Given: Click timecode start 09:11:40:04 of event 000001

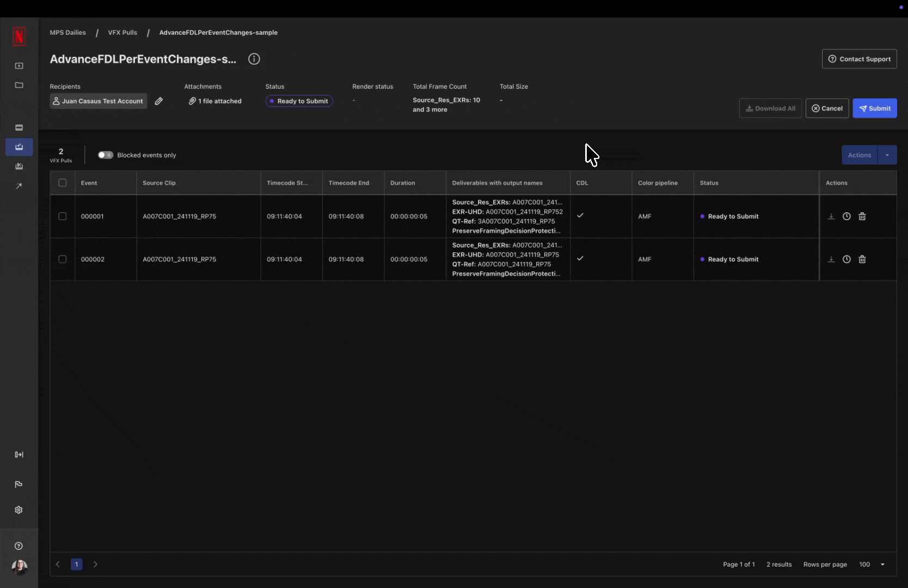Looking at the screenshot, I should coord(284,216).
